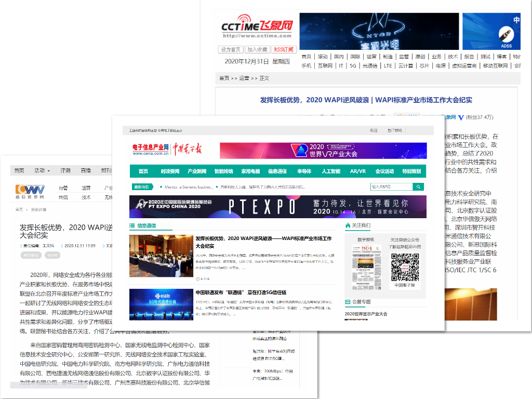Image resolution: width=532 pixels, height=399 pixels.
Task: Click the green search magnifier button
Action: pos(418,187)
